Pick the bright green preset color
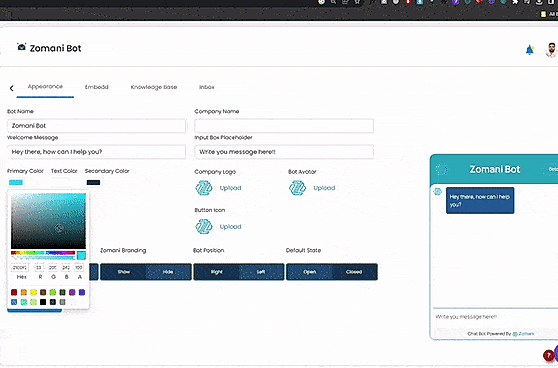 pos(53,292)
